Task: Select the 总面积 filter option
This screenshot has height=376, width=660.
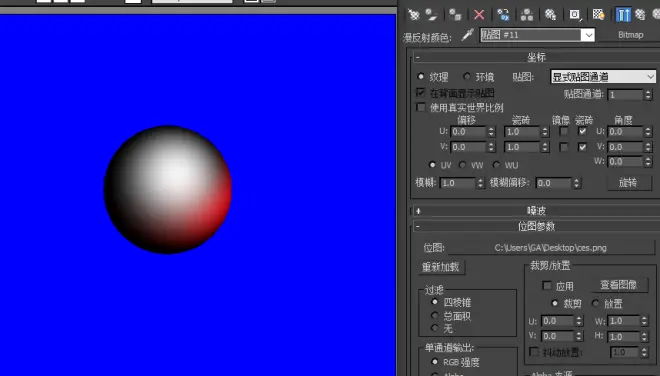Action: [x=435, y=315]
